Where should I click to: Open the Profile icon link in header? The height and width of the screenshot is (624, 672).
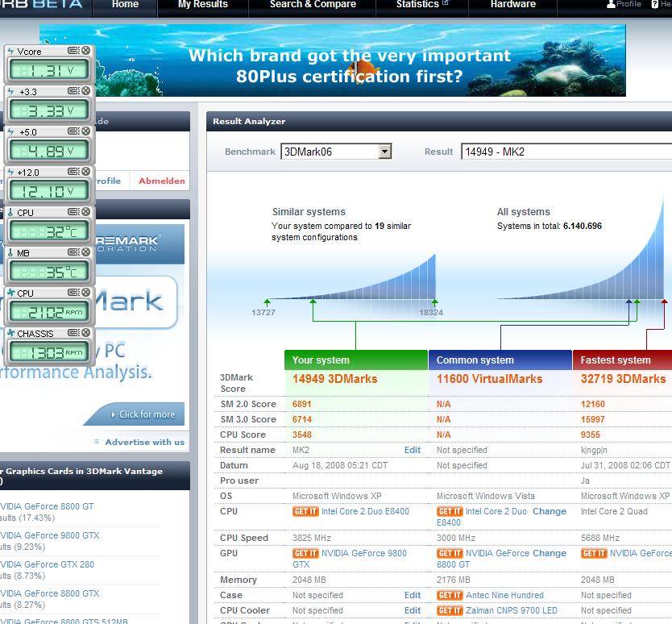[x=624, y=4]
